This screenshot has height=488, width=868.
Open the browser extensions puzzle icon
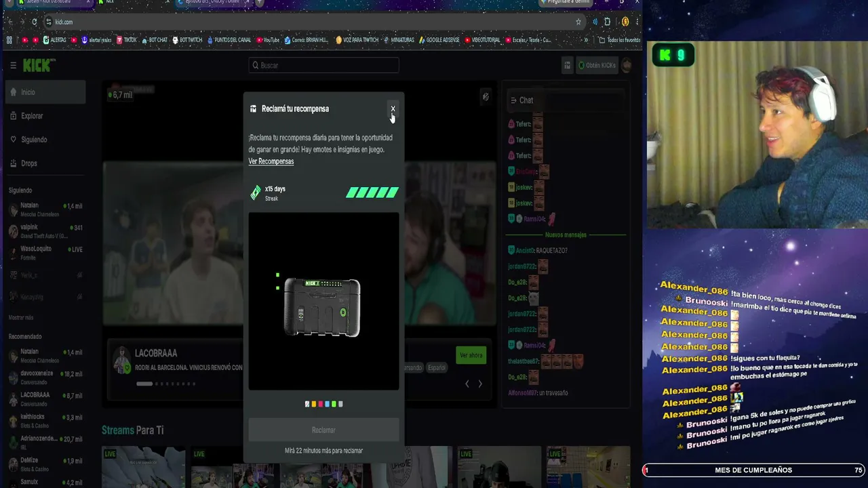(607, 22)
